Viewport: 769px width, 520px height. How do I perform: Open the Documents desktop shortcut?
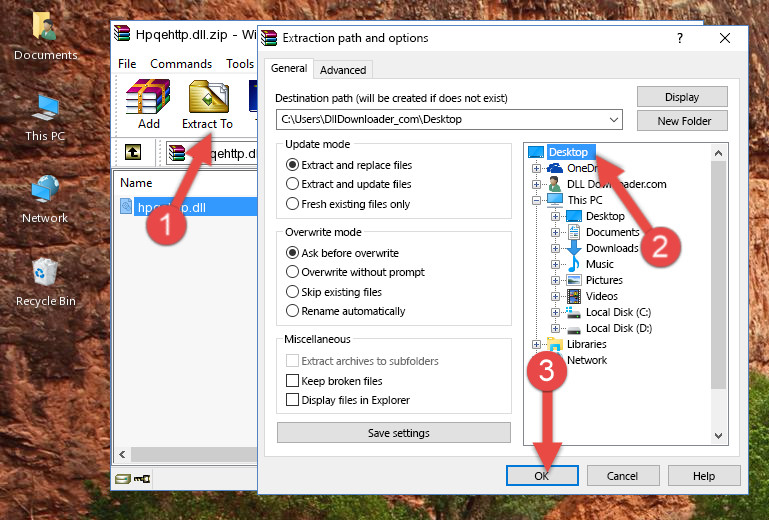coord(44,26)
